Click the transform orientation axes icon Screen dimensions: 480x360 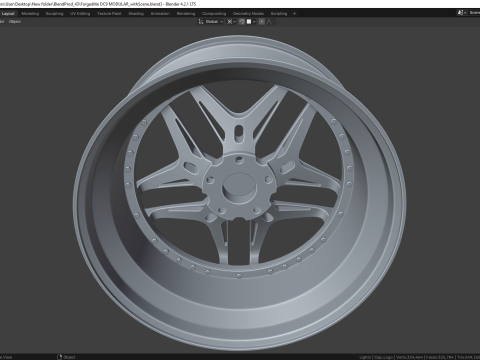(x=201, y=22)
